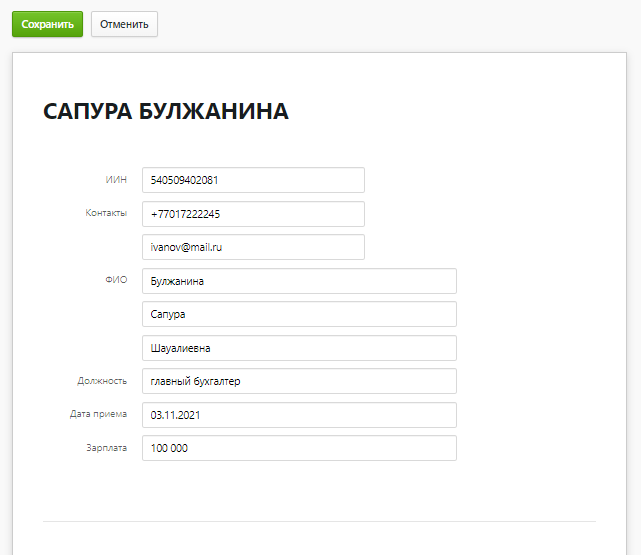Click the patronymic field Шауалиевна
641x555 pixels.
pyautogui.click(x=299, y=348)
